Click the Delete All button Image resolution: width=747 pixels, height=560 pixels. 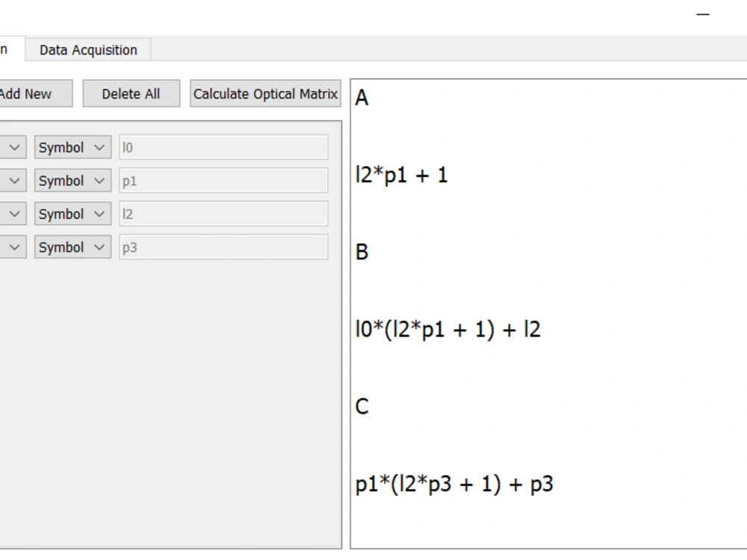[x=131, y=93]
